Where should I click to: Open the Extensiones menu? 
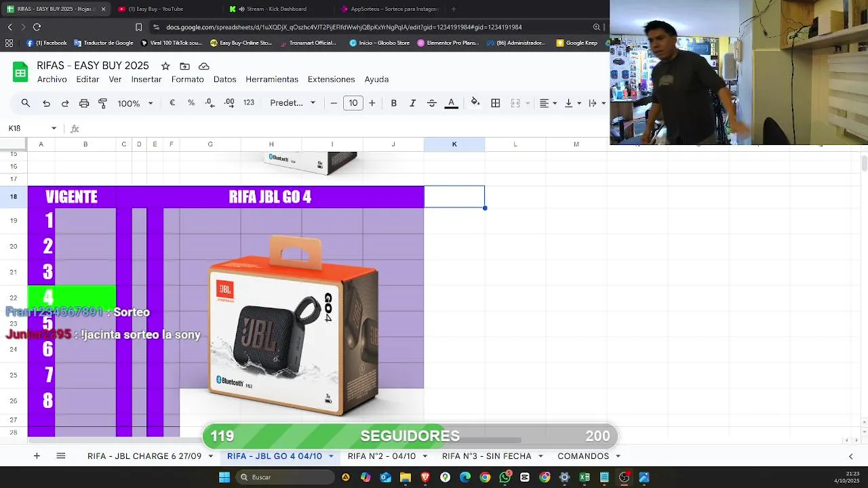coord(332,79)
